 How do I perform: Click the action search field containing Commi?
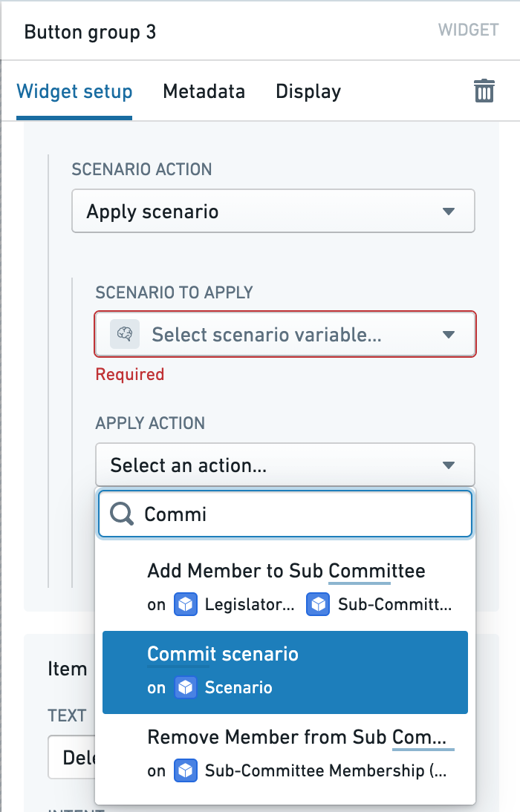click(285, 514)
